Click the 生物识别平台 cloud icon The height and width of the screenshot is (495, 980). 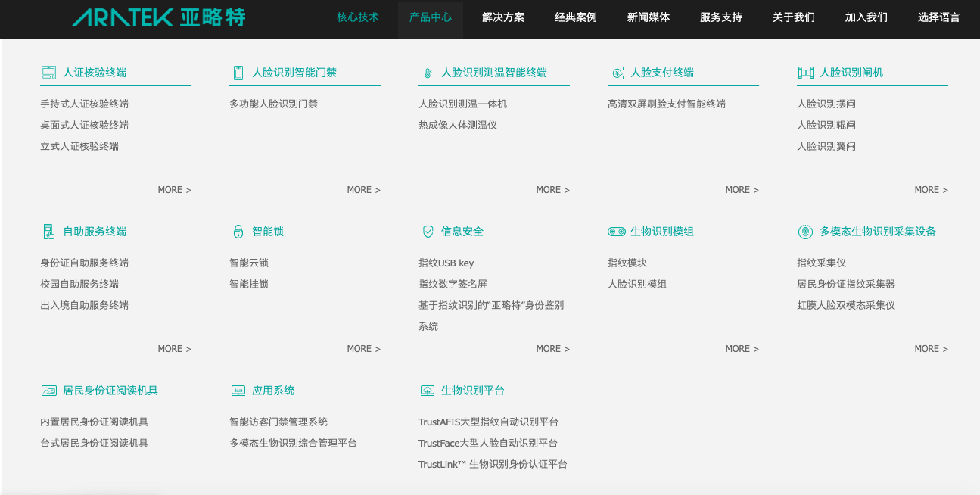pyautogui.click(x=427, y=391)
